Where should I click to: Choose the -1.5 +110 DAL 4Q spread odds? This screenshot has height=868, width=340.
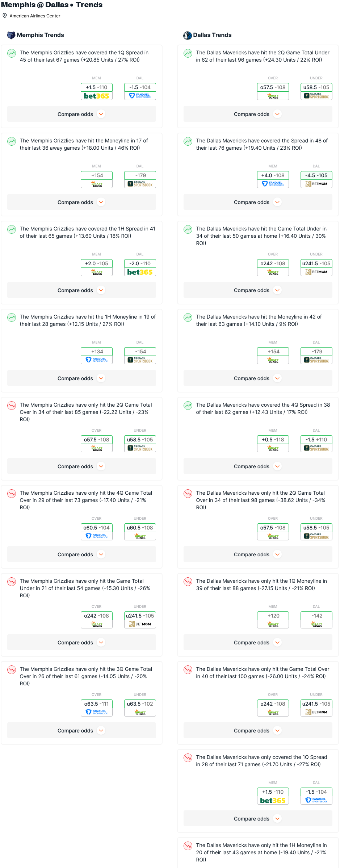click(316, 440)
